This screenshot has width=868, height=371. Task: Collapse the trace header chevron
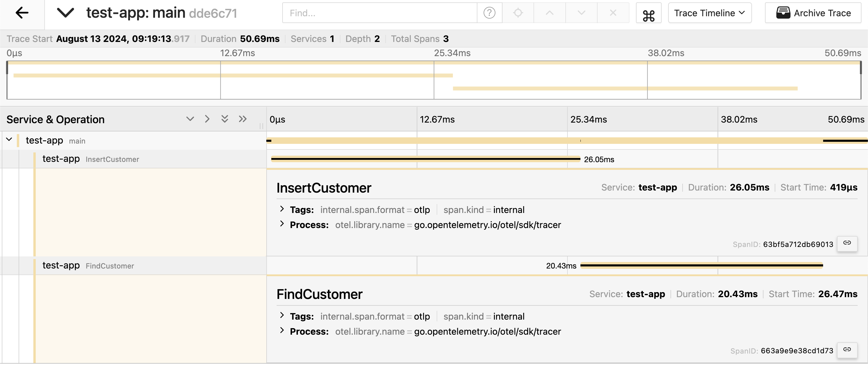click(x=65, y=13)
